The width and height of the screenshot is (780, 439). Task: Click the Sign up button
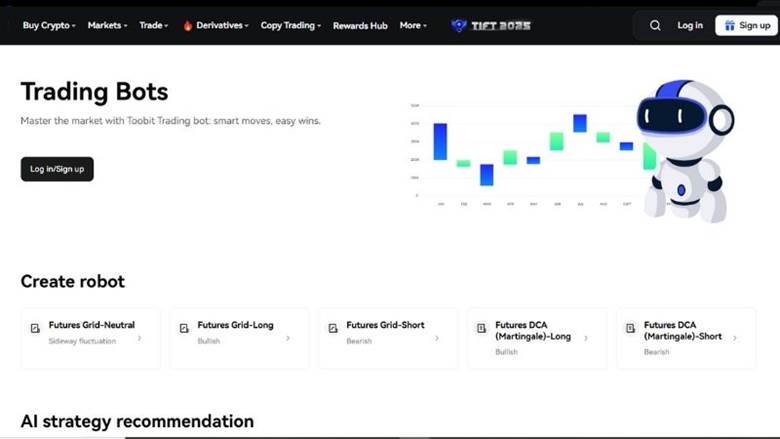click(x=746, y=25)
